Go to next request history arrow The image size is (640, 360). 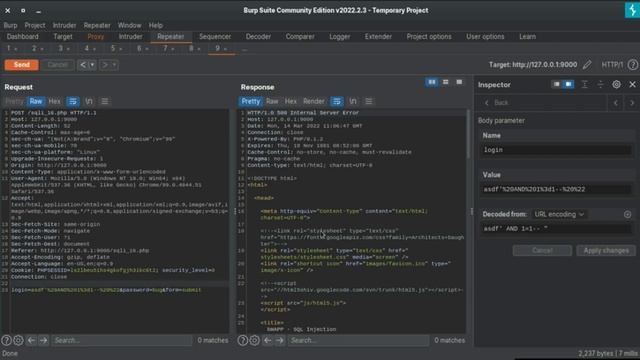pyautogui.click(x=105, y=64)
